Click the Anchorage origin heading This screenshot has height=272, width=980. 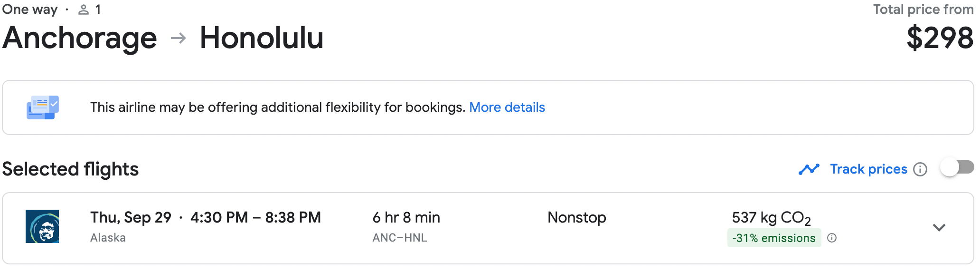click(x=80, y=38)
